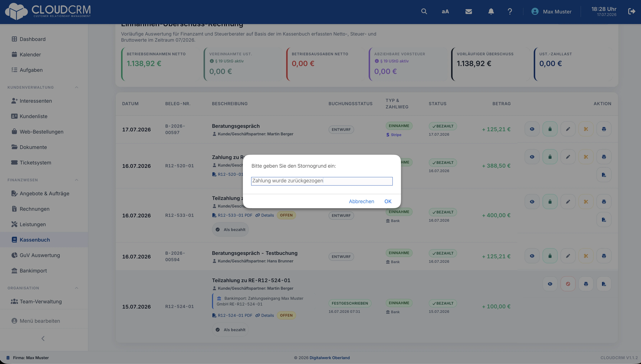Screen dimensions: 641x364
Task: Edit booking B-2026-00597 pencil icon
Action: click(568, 129)
